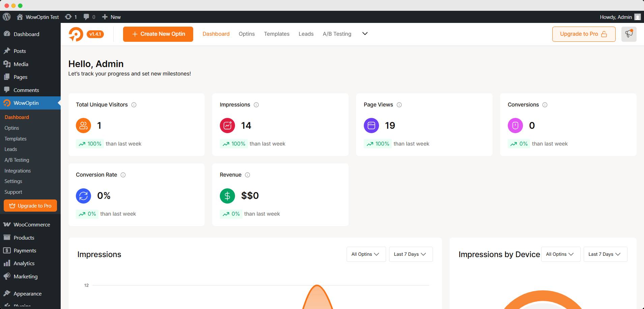Click the 19 Page Views value
Viewport: 644px width, 309px height.
tap(390, 126)
